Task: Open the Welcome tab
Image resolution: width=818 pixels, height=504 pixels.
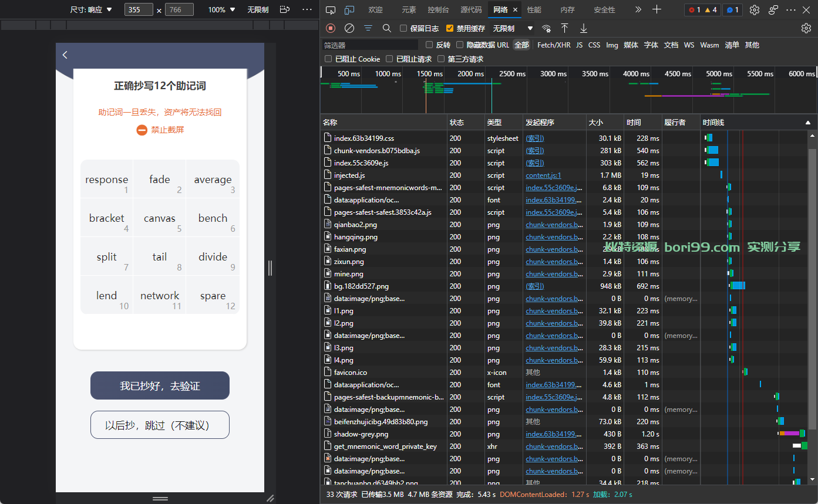Action: (376, 9)
